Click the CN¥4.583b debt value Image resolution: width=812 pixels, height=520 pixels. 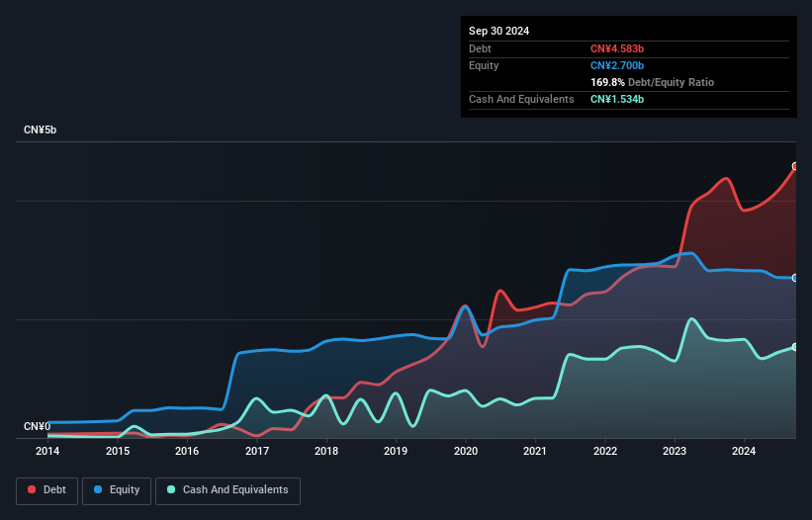(617, 48)
